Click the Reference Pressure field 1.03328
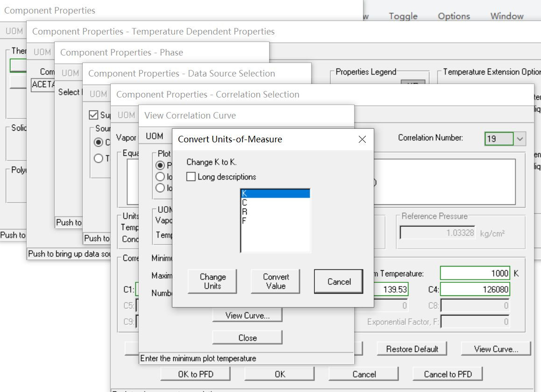This screenshot has height=392, width=541. coord(437,233)
